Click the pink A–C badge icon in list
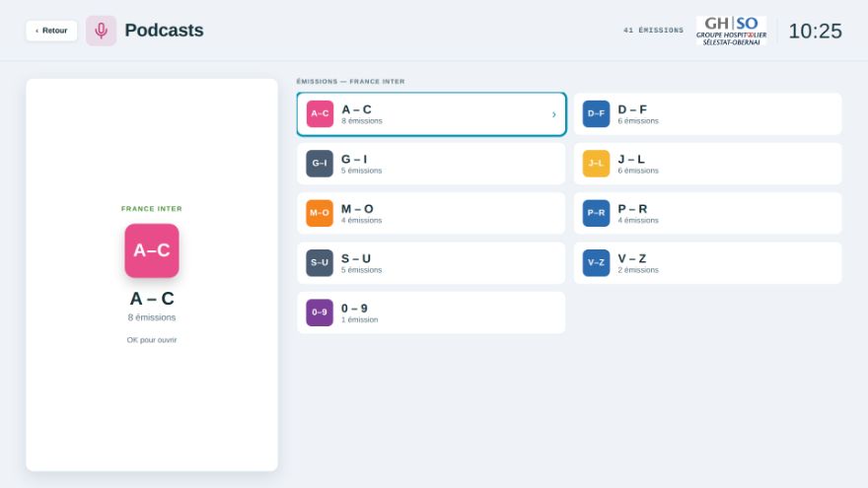 (x=320, y=114)
